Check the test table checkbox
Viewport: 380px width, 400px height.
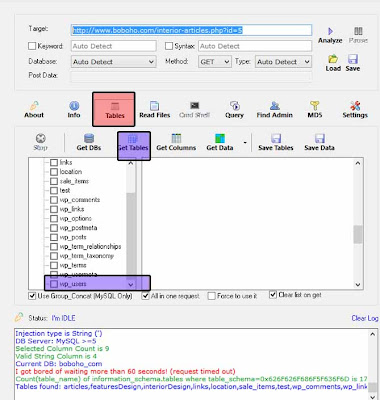(x=54, y=191)
